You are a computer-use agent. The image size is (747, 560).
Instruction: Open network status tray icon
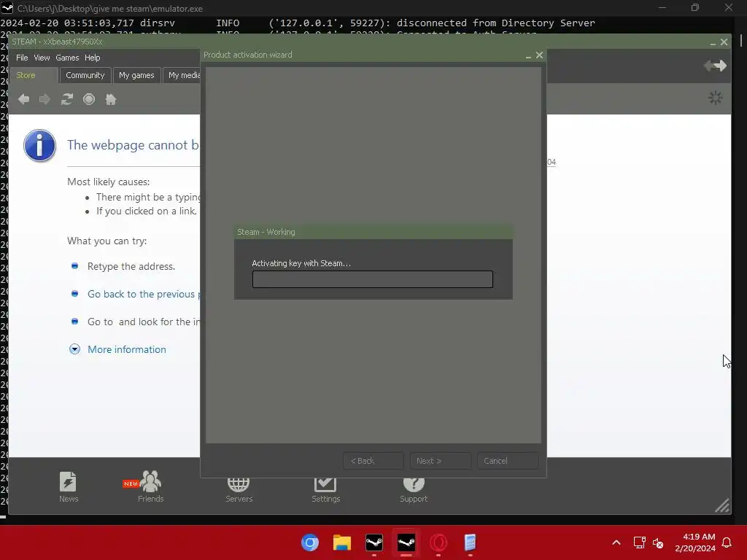pos(639,542)
